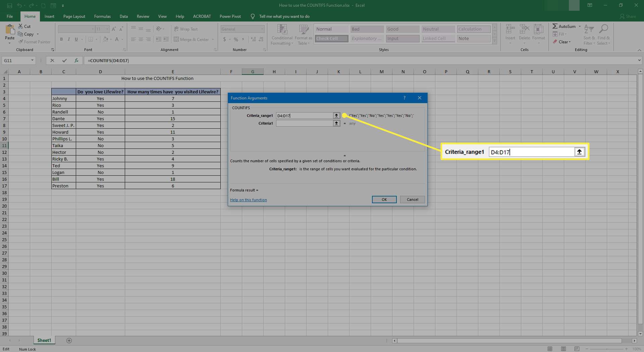
Task: Click the Save icon in quick access toolbar
Action: pos(9,5)
